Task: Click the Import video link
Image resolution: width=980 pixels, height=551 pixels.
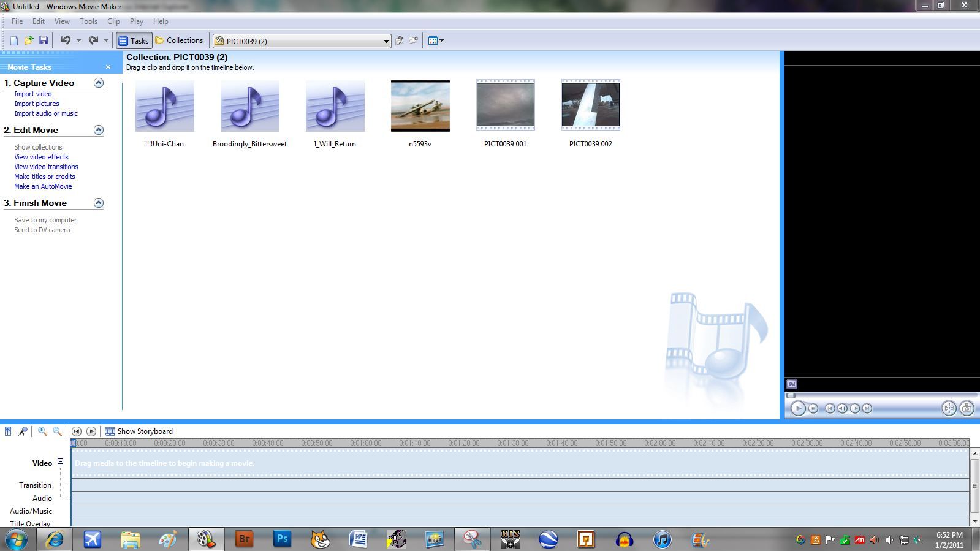Action: (33, 94)
